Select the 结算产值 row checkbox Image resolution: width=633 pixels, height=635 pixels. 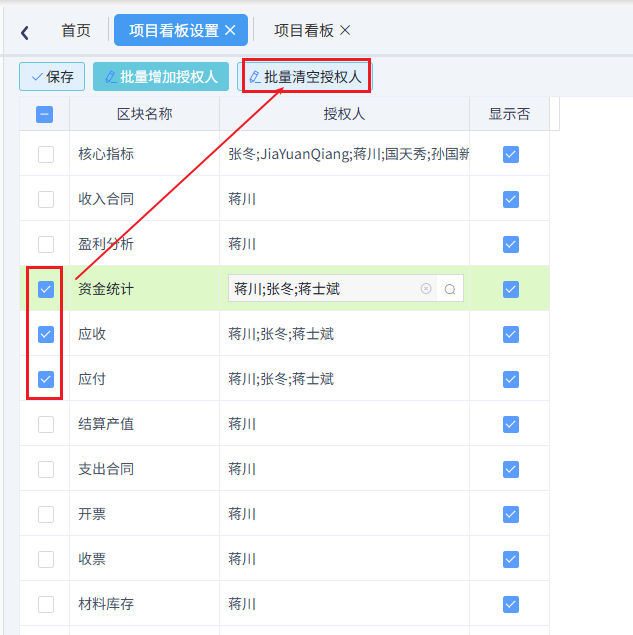click(x=46, y=424)
